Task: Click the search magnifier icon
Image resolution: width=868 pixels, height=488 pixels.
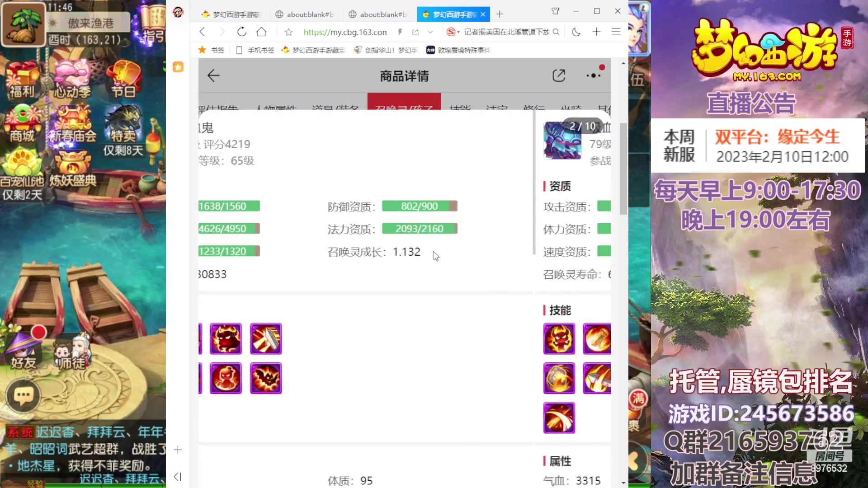Action: [x=556, y=32]
